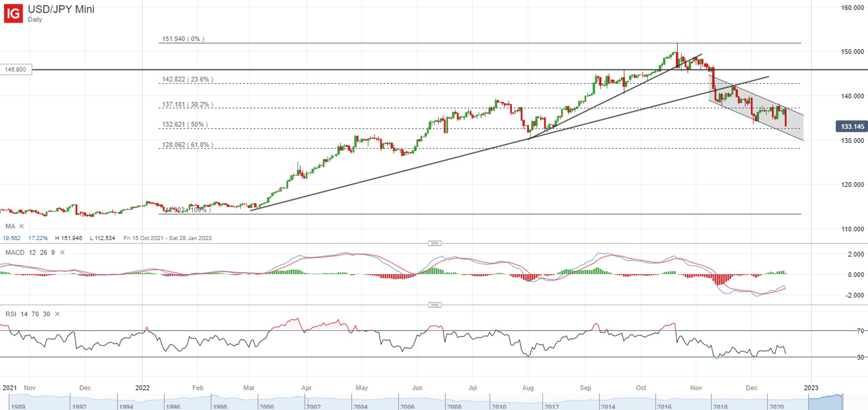Select the 145.900 horizontal line label
This screenshot has width=868, height=410.
(x=16, y=69)
